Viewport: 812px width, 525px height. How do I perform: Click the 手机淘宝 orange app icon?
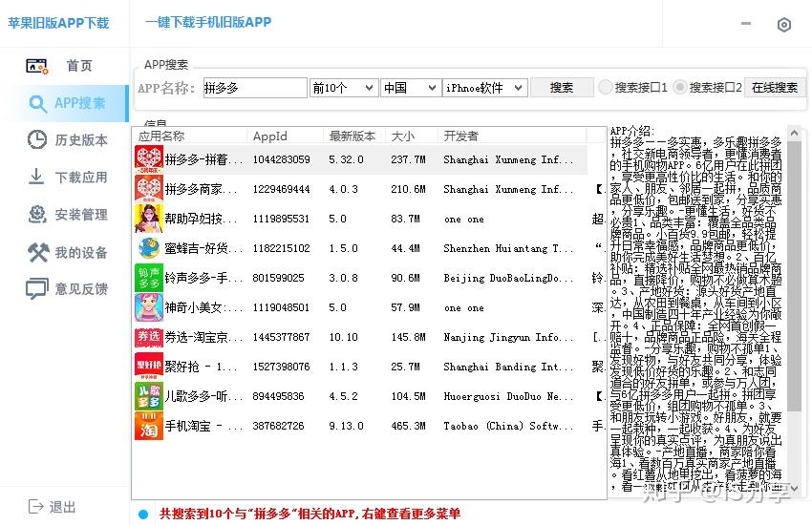(x=149, y=426)
